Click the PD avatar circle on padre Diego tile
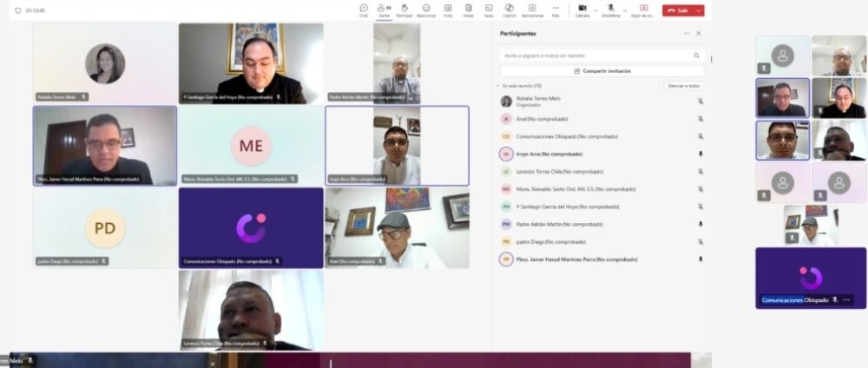Image resolution: width=868 pixels, height=368 pixels. [105, 228]
